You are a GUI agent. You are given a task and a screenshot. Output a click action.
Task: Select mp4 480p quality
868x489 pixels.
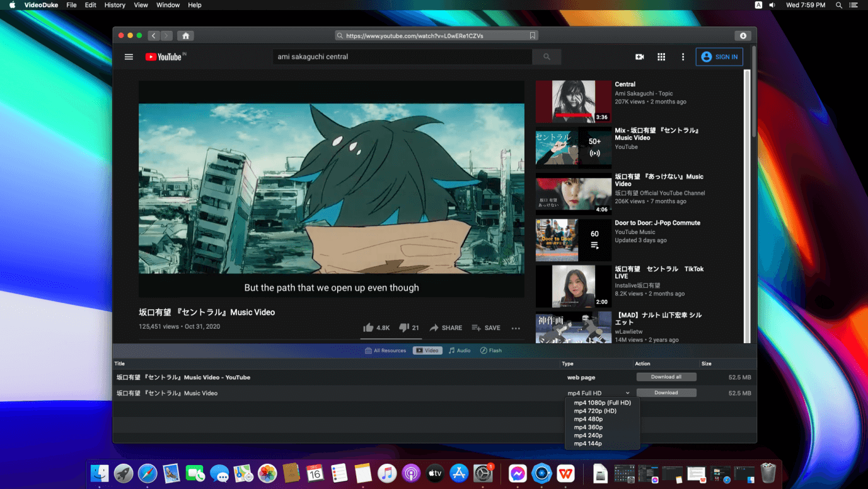pyautogui.click(x=603, y=419)
